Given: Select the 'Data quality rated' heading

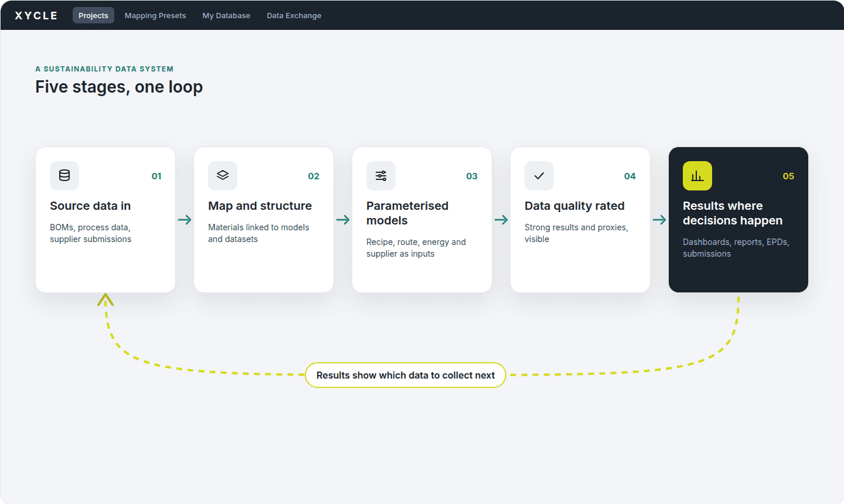Looking at the screenshot, I should click(574, 206).
